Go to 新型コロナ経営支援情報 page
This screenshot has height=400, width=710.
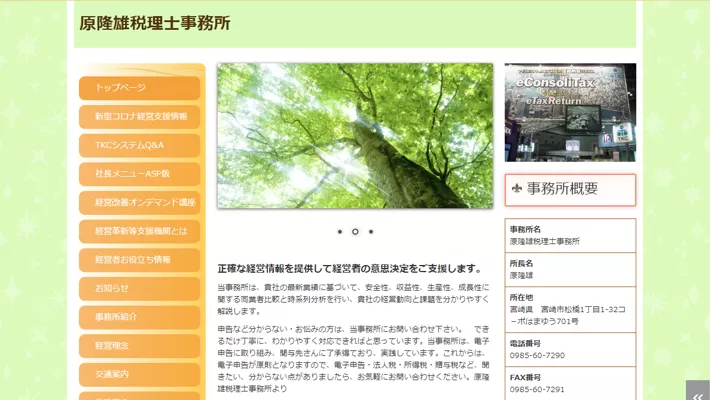point(139,116)
